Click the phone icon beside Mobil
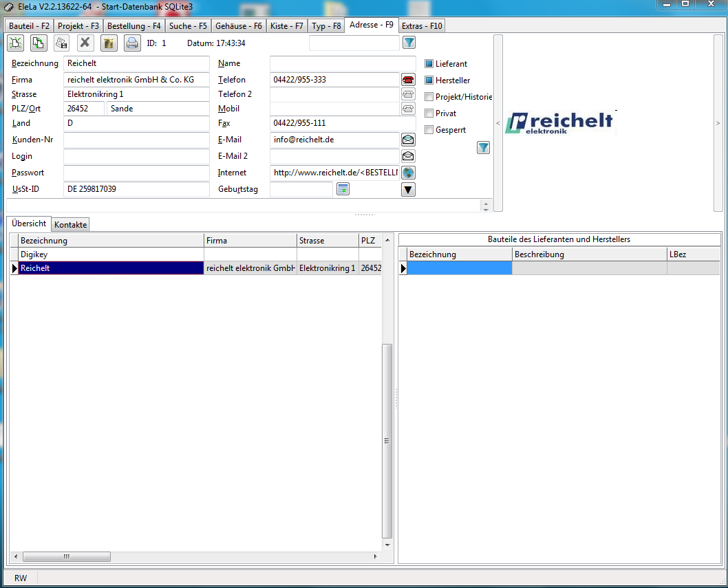Image resolution: width=728 pixels, height=588 pixels. (x=408, y=109)
